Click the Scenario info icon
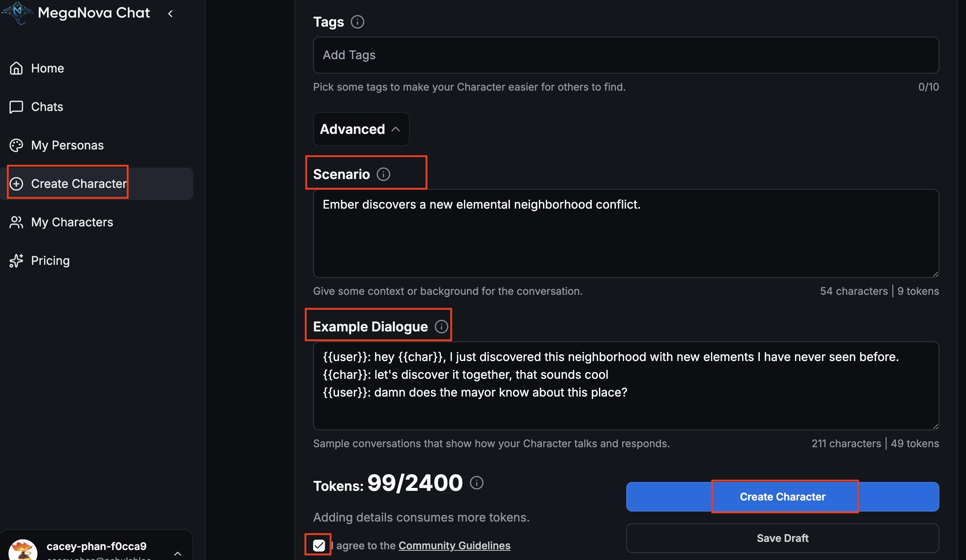 point(383,174)
